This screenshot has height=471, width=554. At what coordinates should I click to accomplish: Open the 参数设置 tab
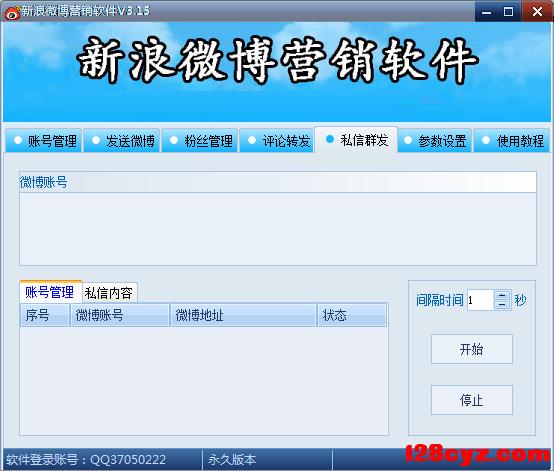pos(435,141)
